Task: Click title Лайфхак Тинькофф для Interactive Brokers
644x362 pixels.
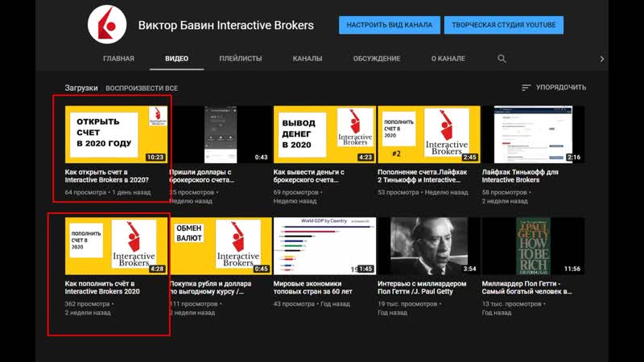Action: point(520,176)
